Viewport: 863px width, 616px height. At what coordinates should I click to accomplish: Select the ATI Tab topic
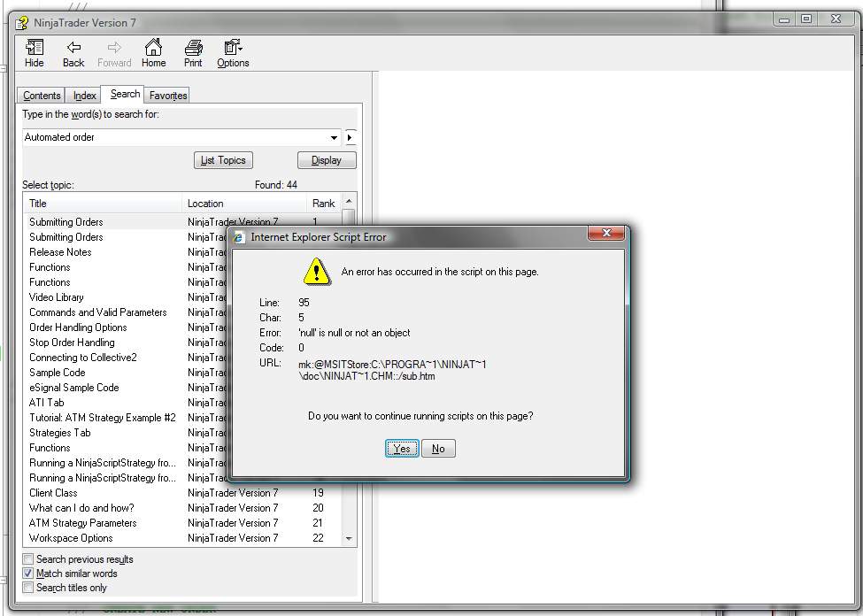point(47,403)
